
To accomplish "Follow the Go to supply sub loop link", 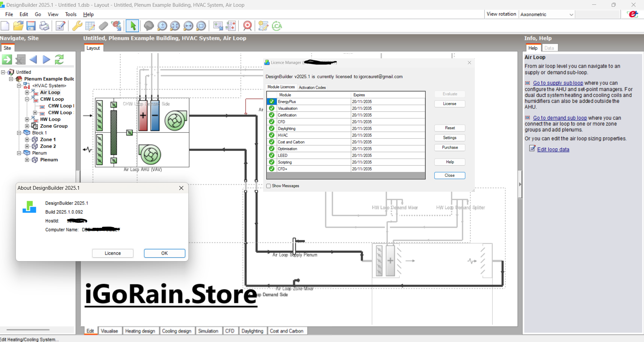I will pyautogui.click(x=558, y=83).
